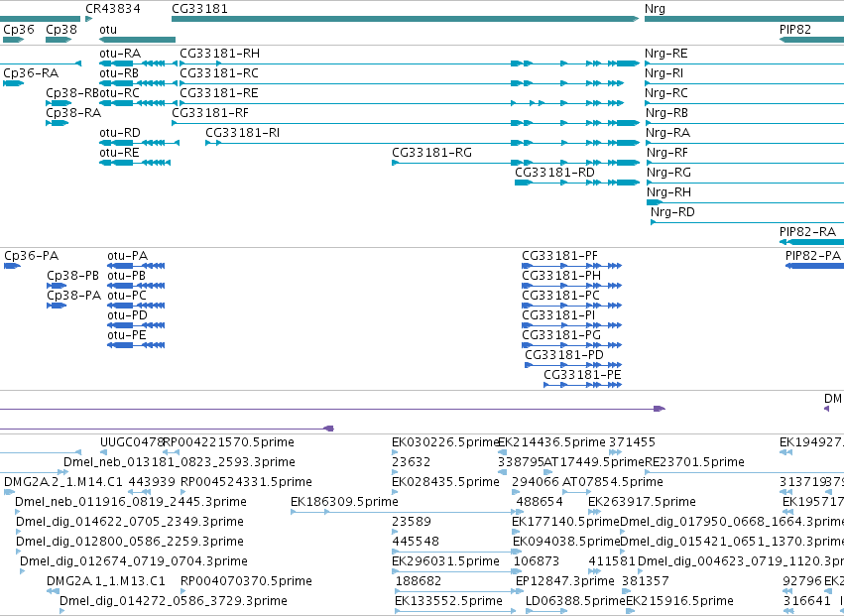The image size is (844, 616).
Task: Click transcript CG33181-RC
Action: point(402,83)
